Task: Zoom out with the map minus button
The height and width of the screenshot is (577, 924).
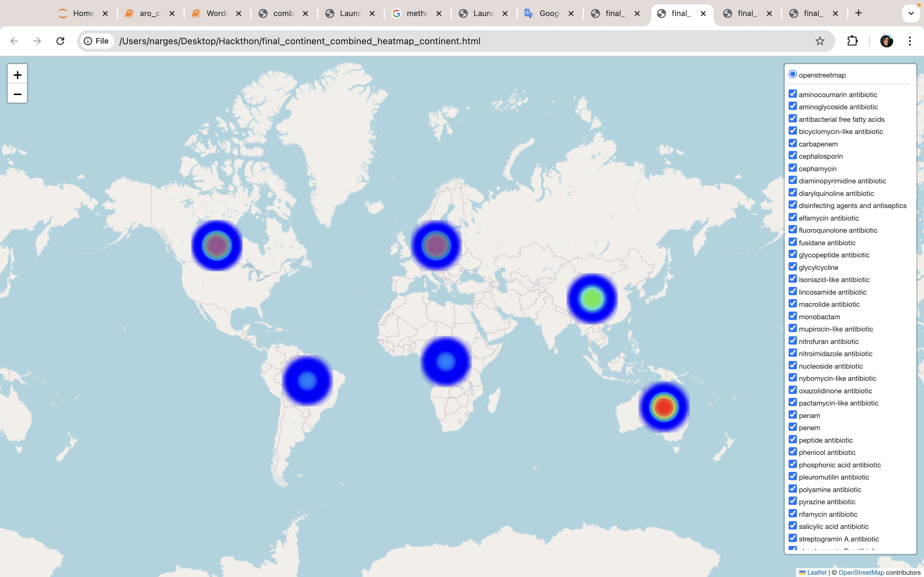Action: coord(17,94)
